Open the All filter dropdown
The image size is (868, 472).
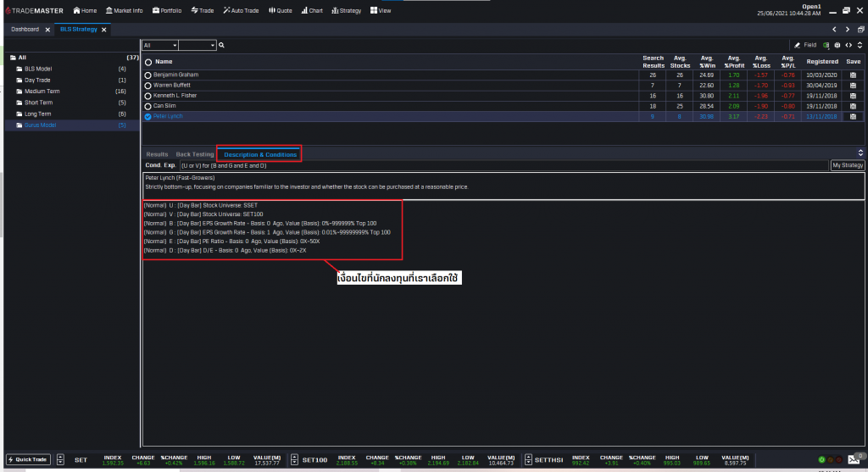tap(160, 46)
